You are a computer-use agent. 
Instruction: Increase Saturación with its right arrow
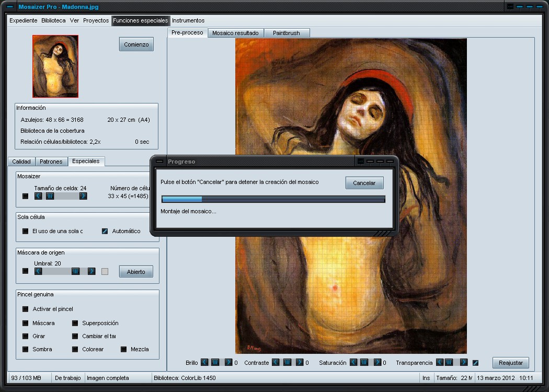click(x=378, y=362)
